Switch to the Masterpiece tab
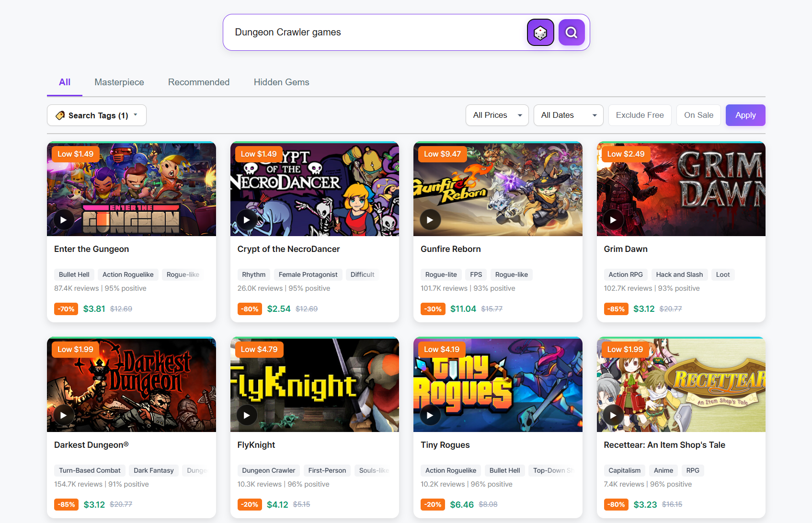Image resolution: width=812 pixels, height=523 pixels. point(119,82)
